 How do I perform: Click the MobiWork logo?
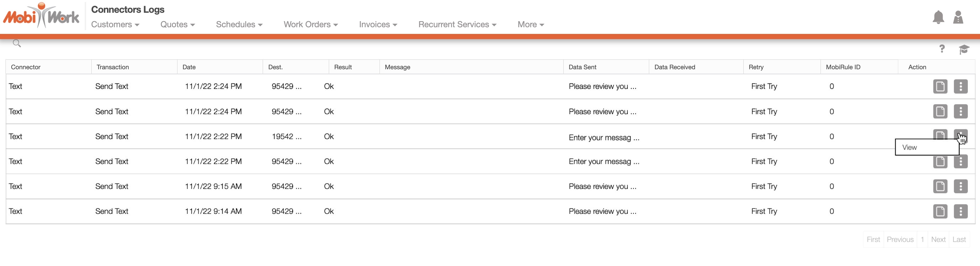pos(41,16)
